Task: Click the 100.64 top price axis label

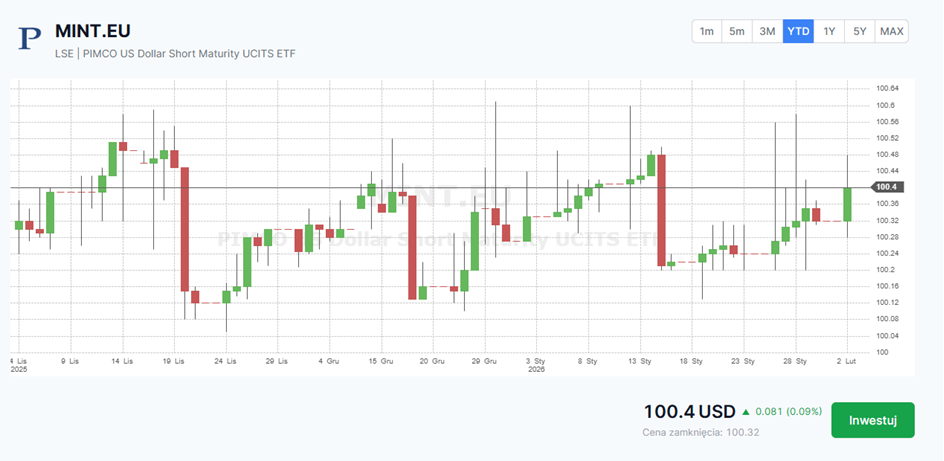Action: click(886, 89)
